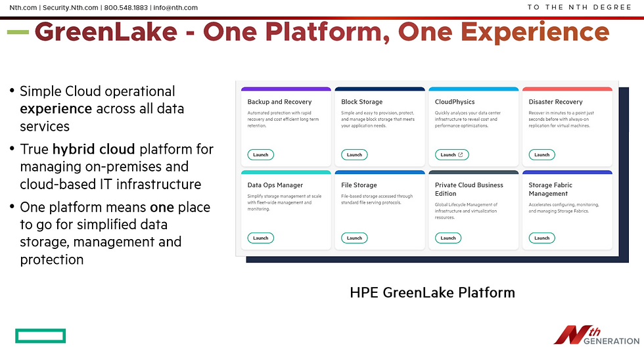Launch the Block Storage service
The image size is (644, 354).
pos(354,155)
